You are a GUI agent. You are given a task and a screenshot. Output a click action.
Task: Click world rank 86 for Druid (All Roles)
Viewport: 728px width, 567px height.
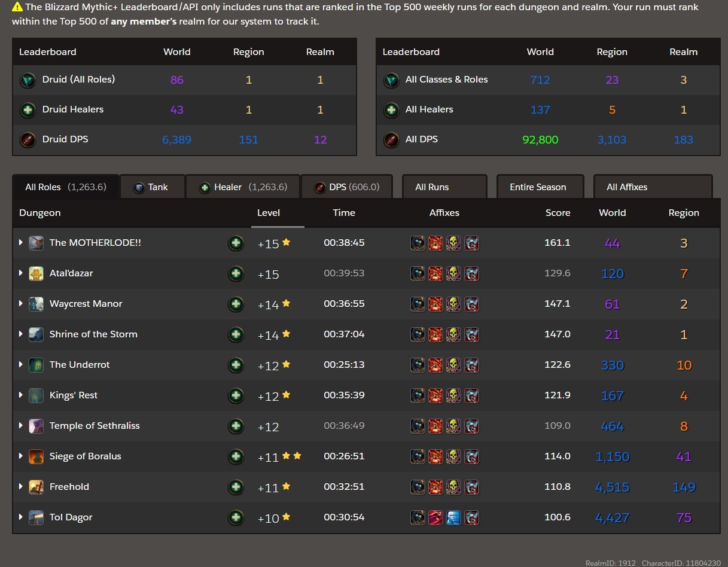point(177,80)
